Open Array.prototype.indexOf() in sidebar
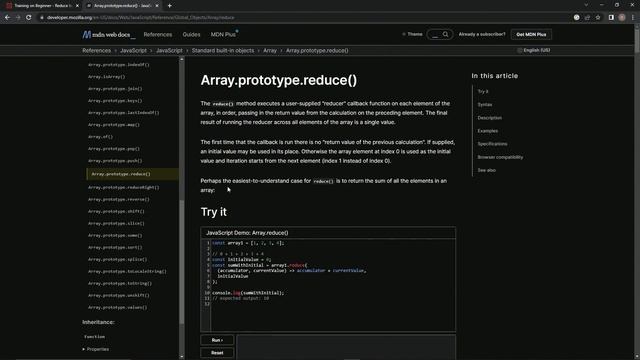 (119, 64)
